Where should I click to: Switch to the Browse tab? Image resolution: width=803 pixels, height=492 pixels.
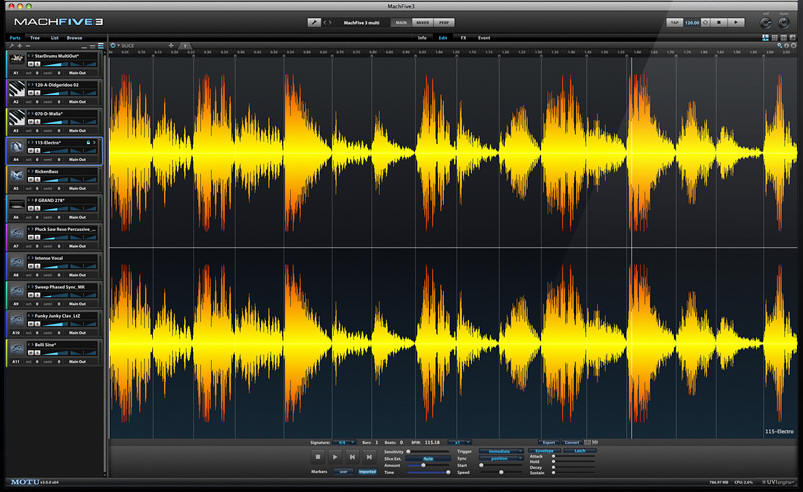pos(74,37)
